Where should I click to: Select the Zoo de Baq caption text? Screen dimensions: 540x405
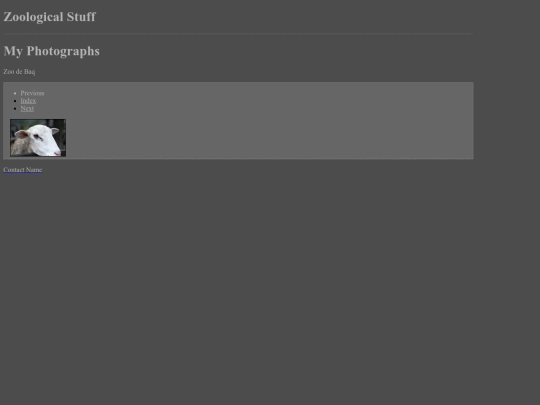(x=19, y=72)
